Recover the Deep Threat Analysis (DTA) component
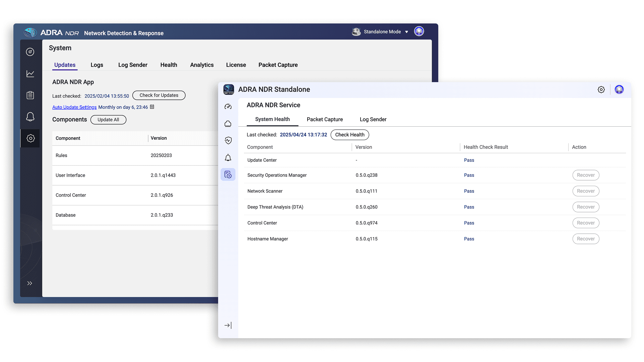 click(586, 207)
